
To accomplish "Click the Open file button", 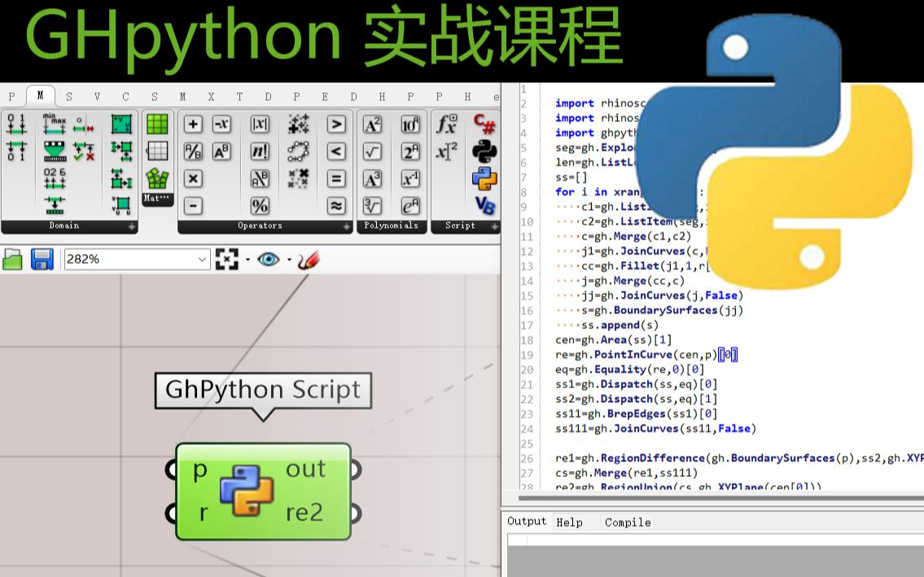I will coord(13,259).
